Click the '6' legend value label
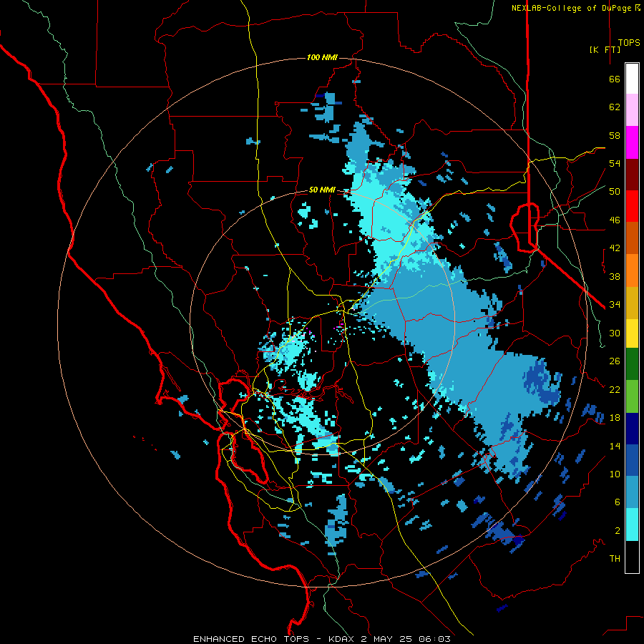The image size is (644, 644). pyautogui.click(x=618, y=502)
